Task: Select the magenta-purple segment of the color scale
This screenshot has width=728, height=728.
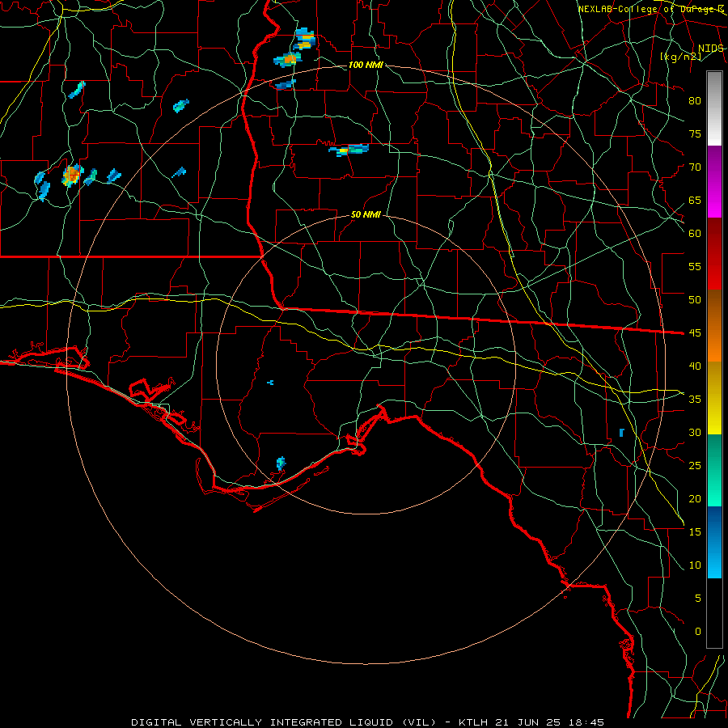Action: (714, 181)
